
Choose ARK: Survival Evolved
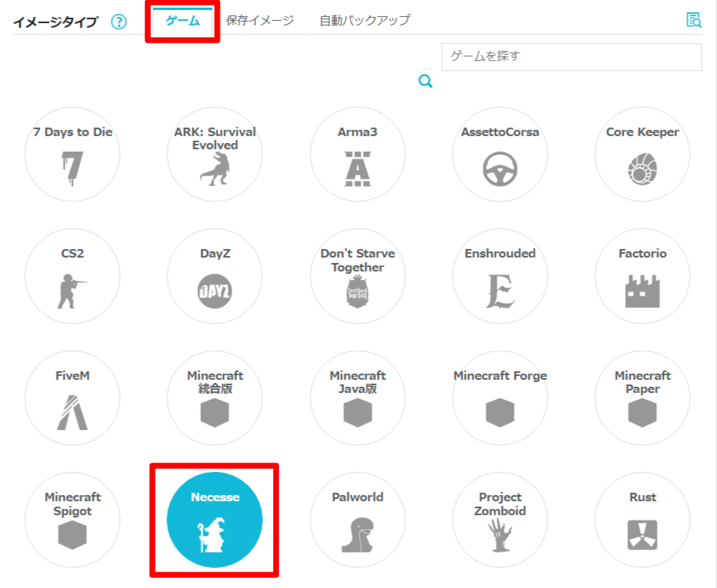pyautogui.click(x=214, y=153)
